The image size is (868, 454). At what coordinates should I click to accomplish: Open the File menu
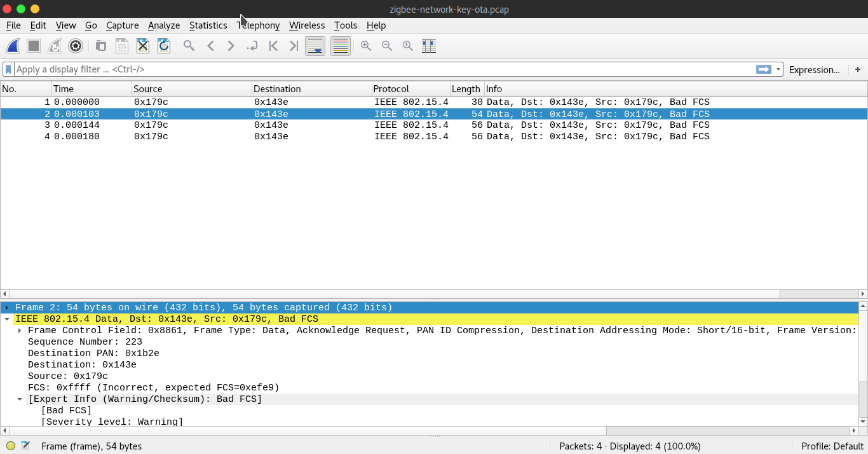[x=13, y=25]
